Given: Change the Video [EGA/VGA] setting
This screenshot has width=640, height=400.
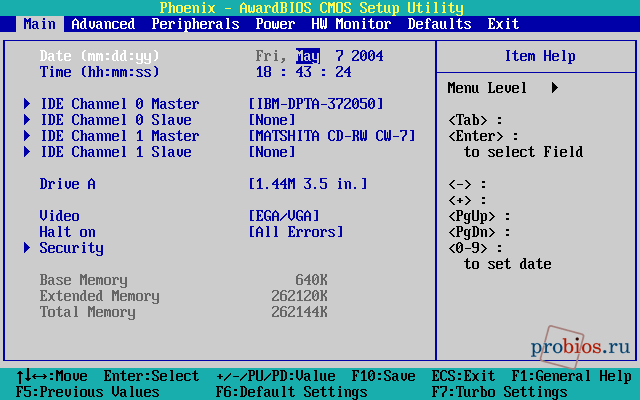Looking at the screenshot, I should (x=284, y=216).
